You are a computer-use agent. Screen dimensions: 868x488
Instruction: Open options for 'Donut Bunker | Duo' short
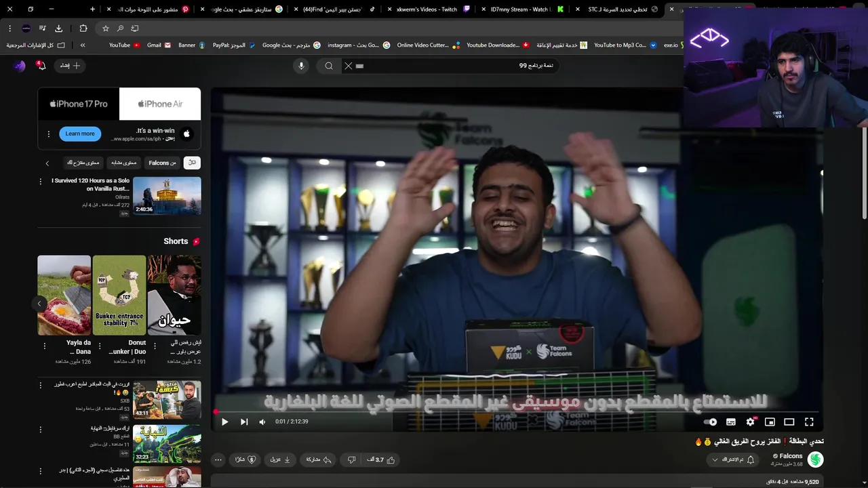pos(100,346)
